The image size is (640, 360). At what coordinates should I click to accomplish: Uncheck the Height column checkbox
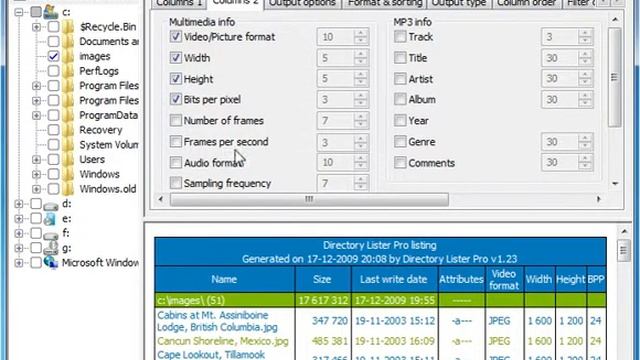click(176, 78)
